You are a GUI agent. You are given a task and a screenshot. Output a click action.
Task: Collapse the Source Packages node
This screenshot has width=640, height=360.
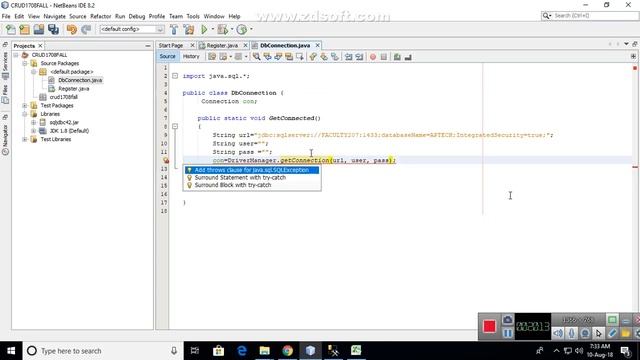(25, 63)
